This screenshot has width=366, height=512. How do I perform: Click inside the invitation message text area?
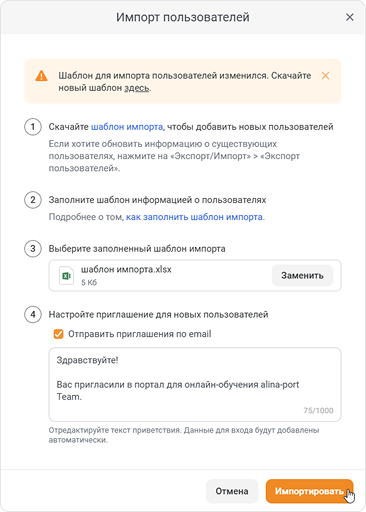tap(195, 385)
